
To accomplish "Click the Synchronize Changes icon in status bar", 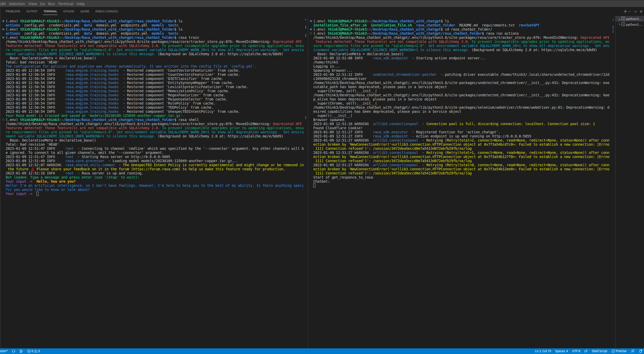I will tap(14, 351).
